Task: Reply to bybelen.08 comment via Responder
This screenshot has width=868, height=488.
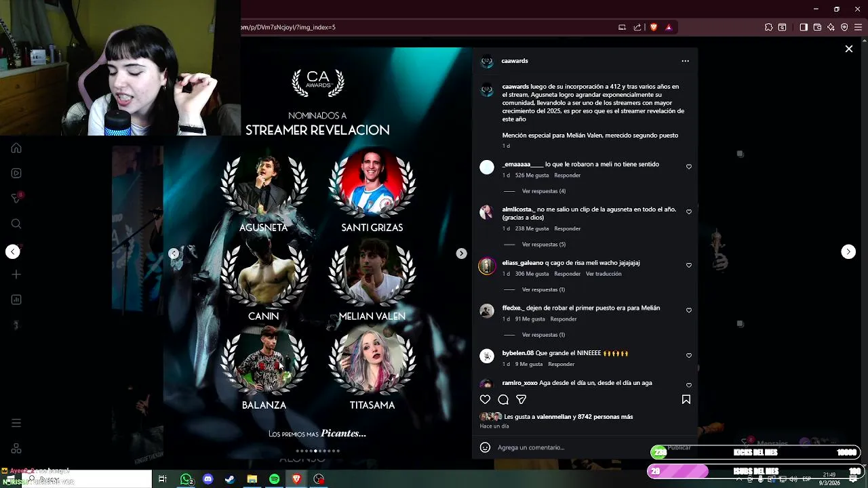Action: (x=561, y=364)
